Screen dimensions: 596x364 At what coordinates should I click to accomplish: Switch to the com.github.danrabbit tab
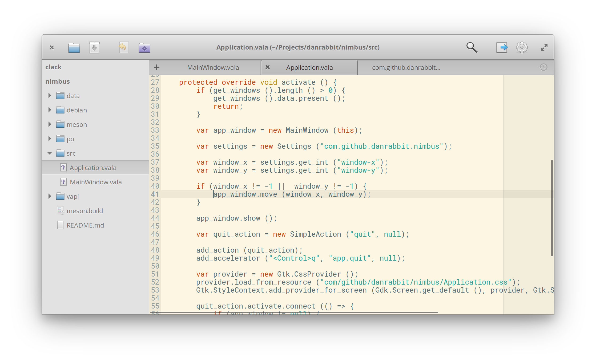[x=406, y=67]
